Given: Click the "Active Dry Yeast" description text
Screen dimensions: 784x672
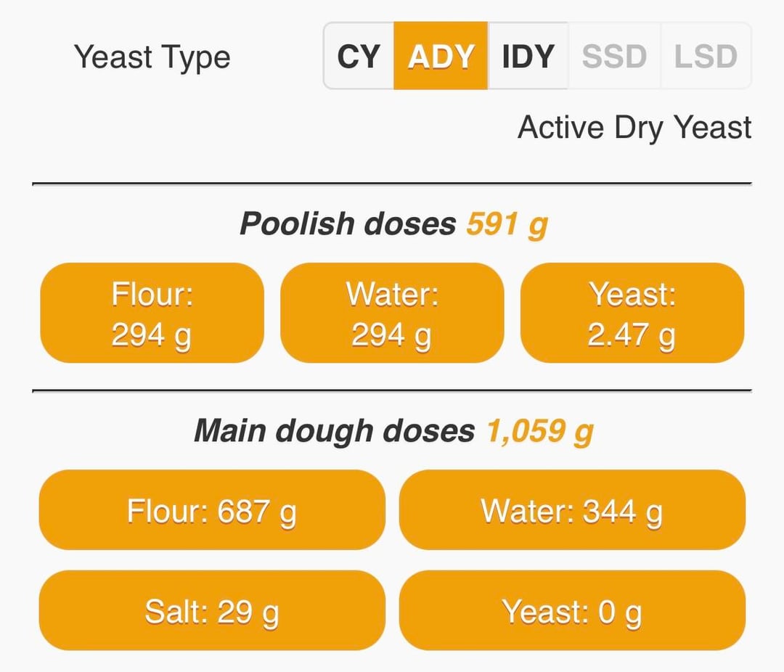Looking at the screenshot, I should click(x=634, y=128).
